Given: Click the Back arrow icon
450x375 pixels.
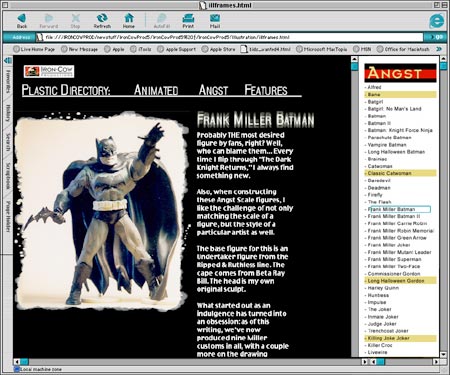Looking at the screenshot, I should click(22, 18).
